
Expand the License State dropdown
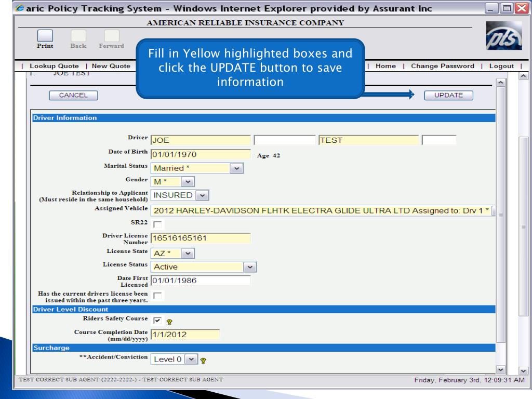tap(188, 254)
